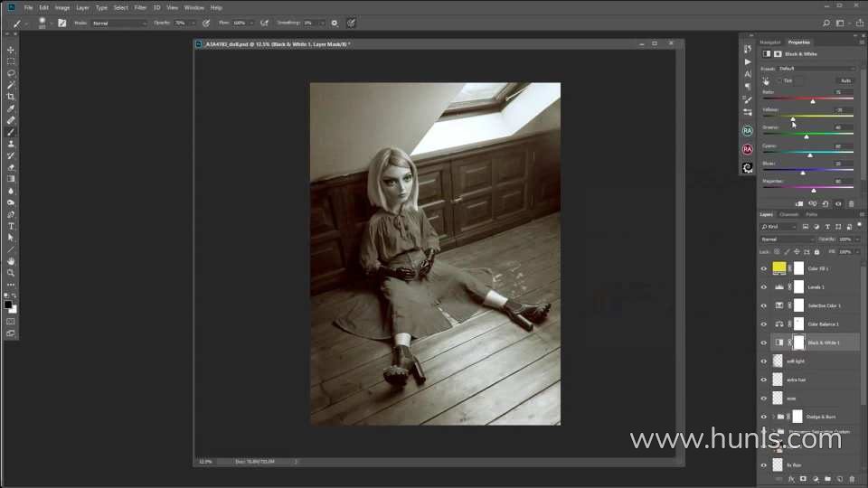This screenshot has width=868, height=488.
Task: Activate the Zoom tool
Action: [11, 272]
